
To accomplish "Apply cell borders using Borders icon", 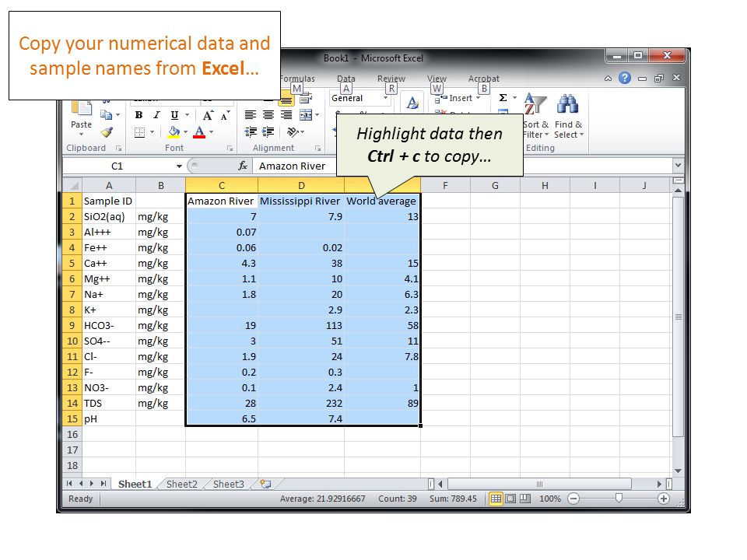I will pyautogui.click(x=139, y=132).
